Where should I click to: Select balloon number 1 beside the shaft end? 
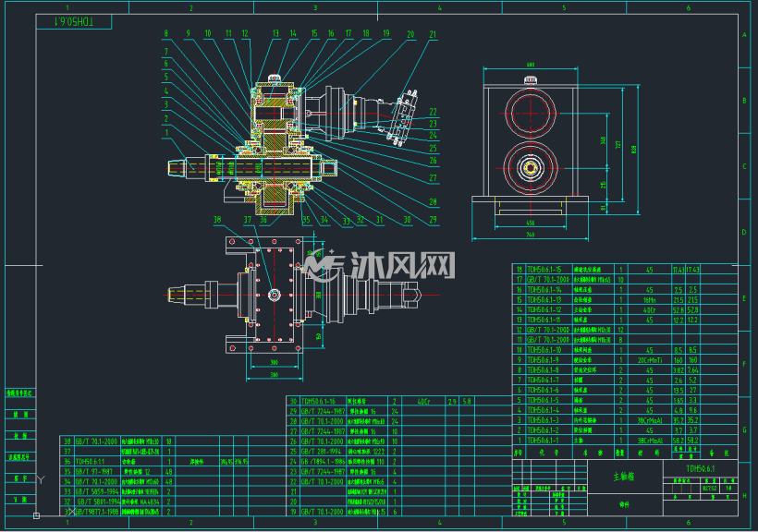pyautogui.click(x=167, y=132)
